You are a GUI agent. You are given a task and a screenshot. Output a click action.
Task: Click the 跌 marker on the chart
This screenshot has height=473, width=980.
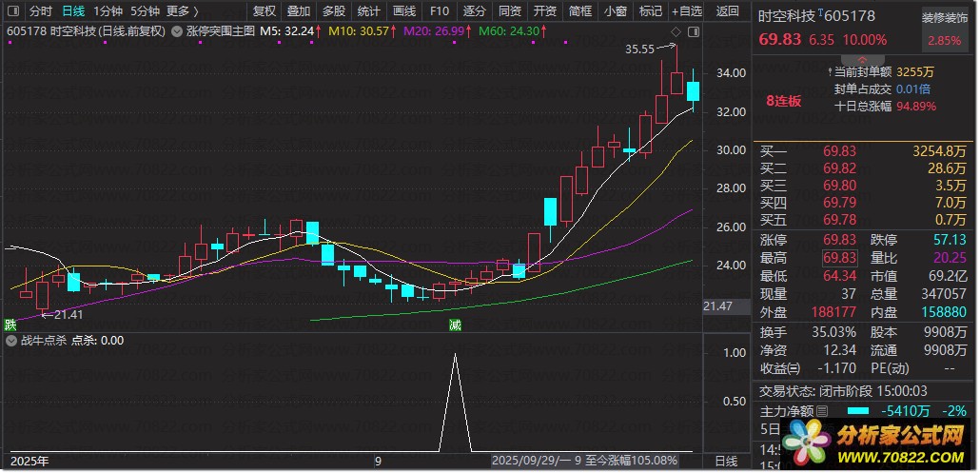[x=10, y=325]
